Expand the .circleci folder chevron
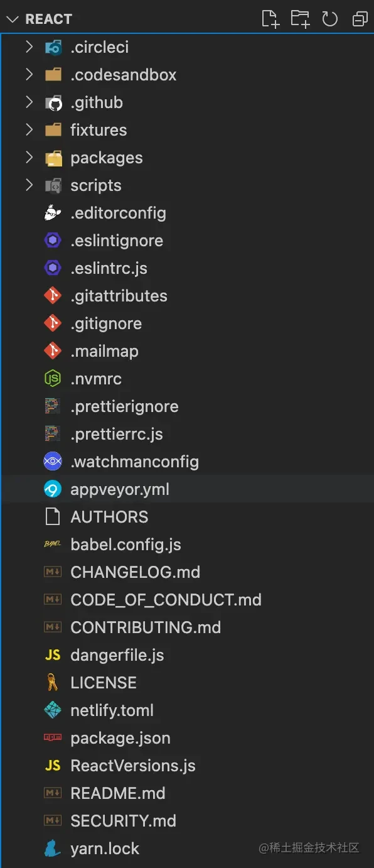 click(x=29, y=47)
